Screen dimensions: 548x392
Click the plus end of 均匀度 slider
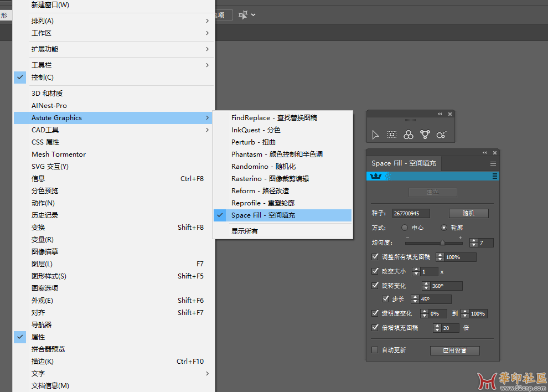click(x=461, y=238)
